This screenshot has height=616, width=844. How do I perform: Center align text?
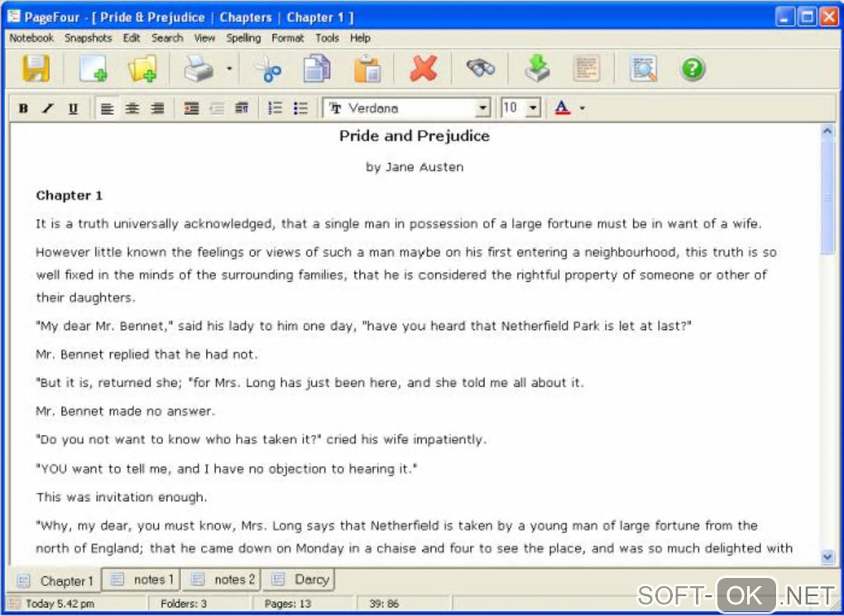[132, 108]
